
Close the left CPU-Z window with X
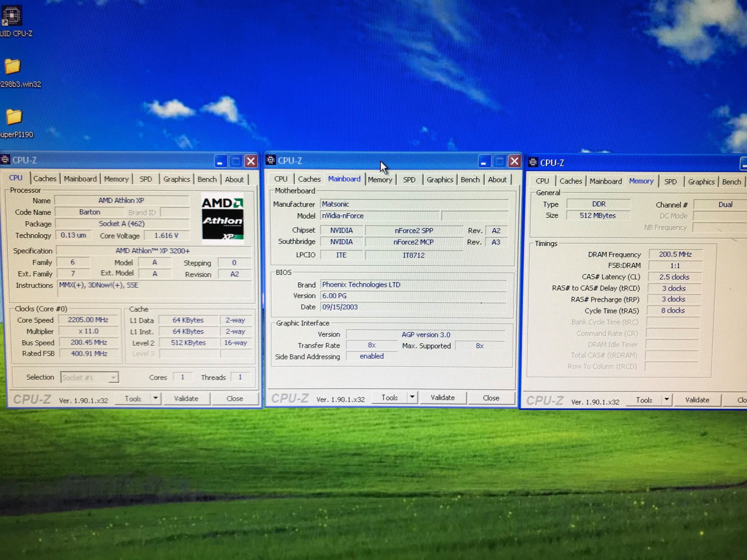pyautogui.click(x=251, y=161)
